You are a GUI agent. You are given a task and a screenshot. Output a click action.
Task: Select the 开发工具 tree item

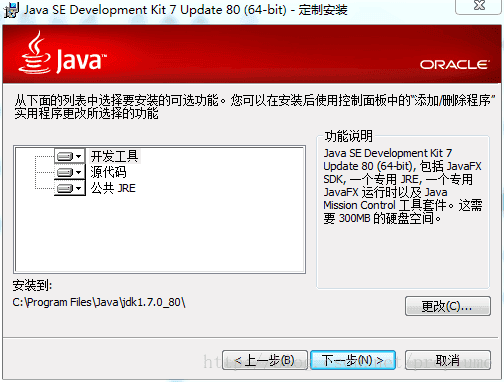[x=114, y=156]
